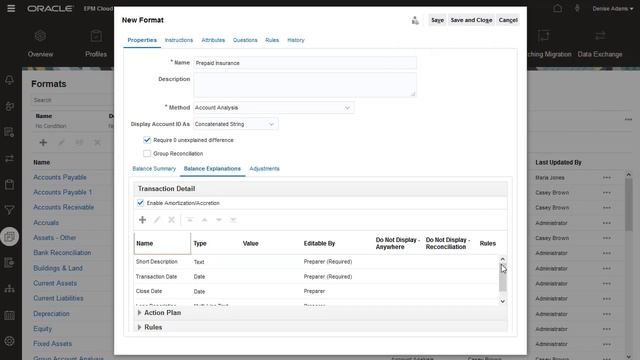Expand the Rules section
This screenshot has width=640, height=360.
(140, 327)
